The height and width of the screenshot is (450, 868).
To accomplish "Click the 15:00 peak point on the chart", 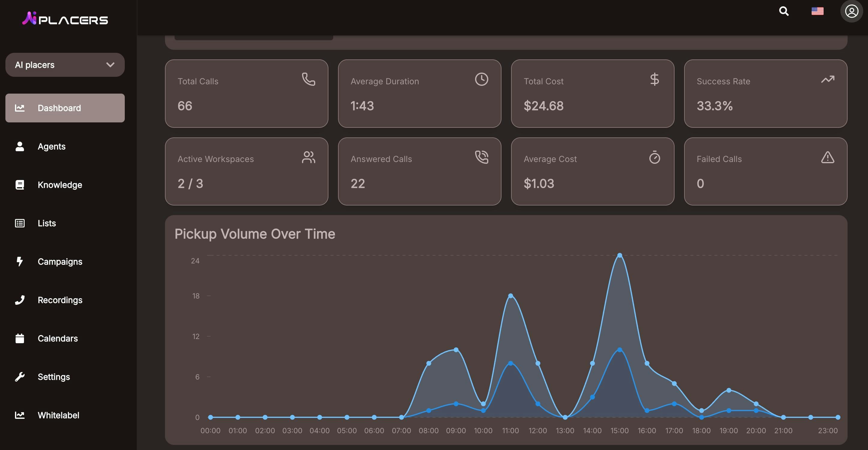I will point(619,256).
